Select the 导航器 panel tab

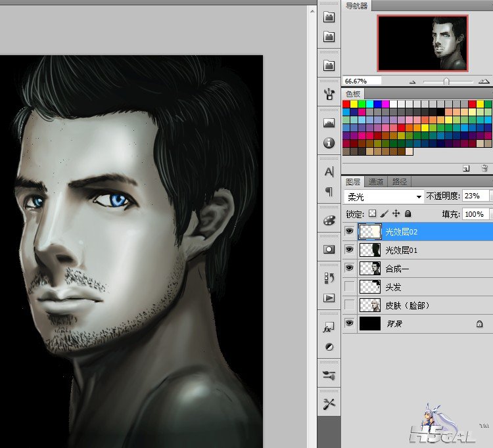click(356, 6)
